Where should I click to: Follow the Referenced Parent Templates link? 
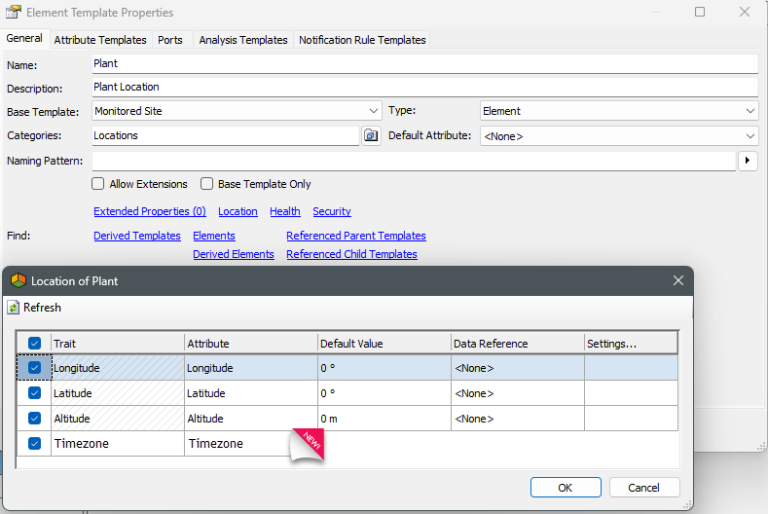(x=356, y=236)
